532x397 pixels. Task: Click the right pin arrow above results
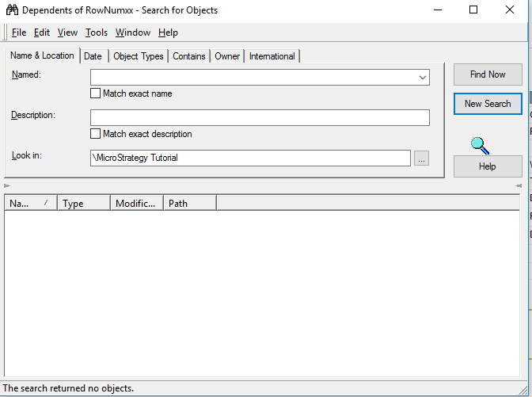pos(519,185)
